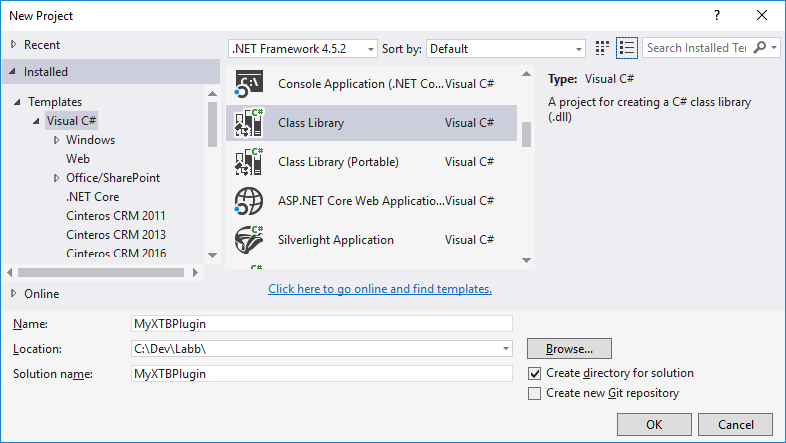
Task: Select Cinteros CRM 2016 templates
Action: pos(116,253)
